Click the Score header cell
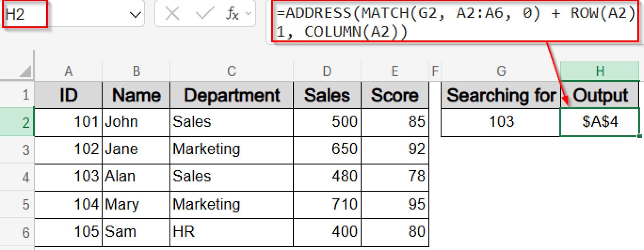644x250 pixels. pyautogui.click(x=395, y=95)
